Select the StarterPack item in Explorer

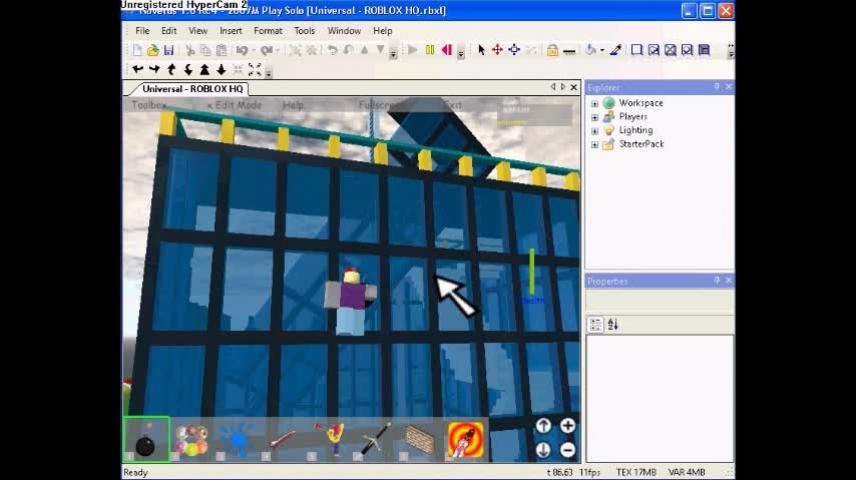point(641,144)
